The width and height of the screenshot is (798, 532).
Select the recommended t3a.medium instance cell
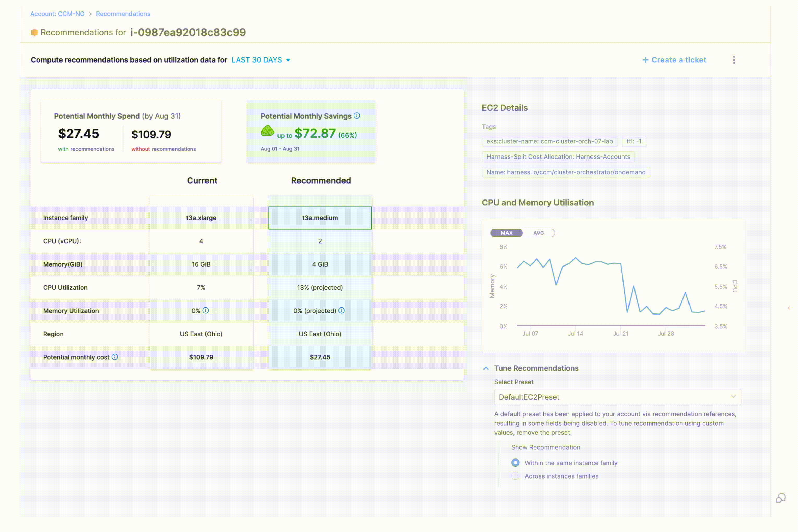(x=320, y=218)
